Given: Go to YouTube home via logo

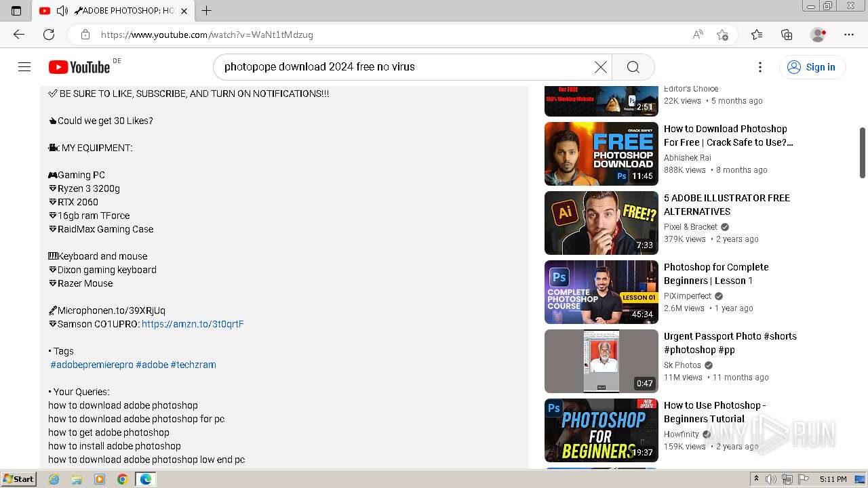Looking at the screenshot, I should click(x=79, y=67).
